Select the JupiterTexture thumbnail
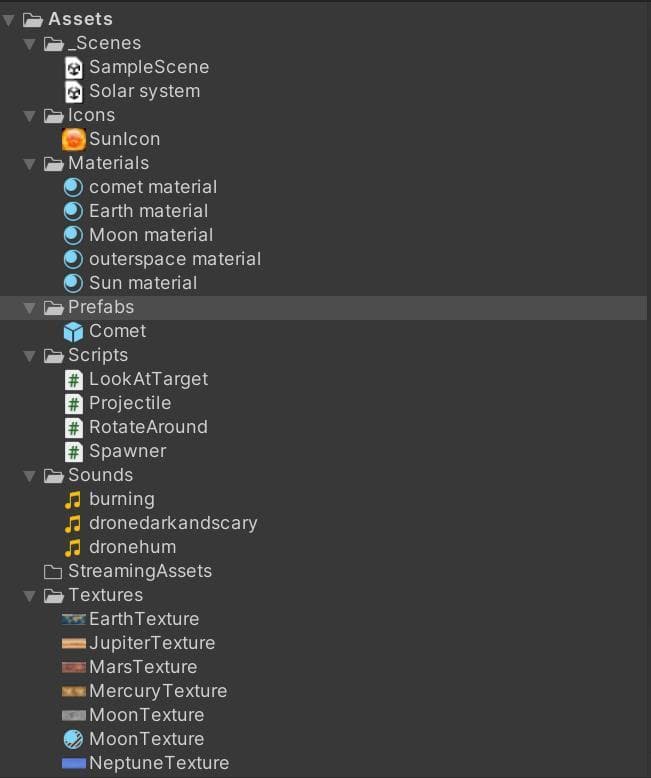The image size is (651, 778). [74, 644]
